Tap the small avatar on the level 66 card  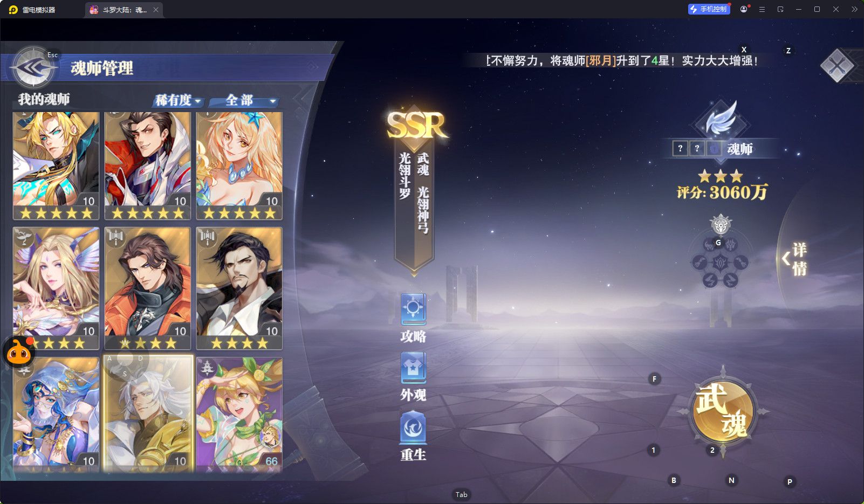[270, 436]
